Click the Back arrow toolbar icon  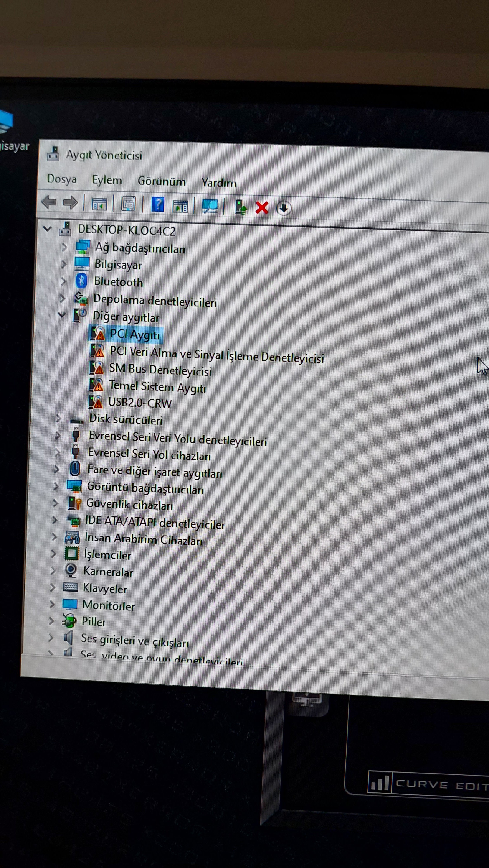(49, 202)
